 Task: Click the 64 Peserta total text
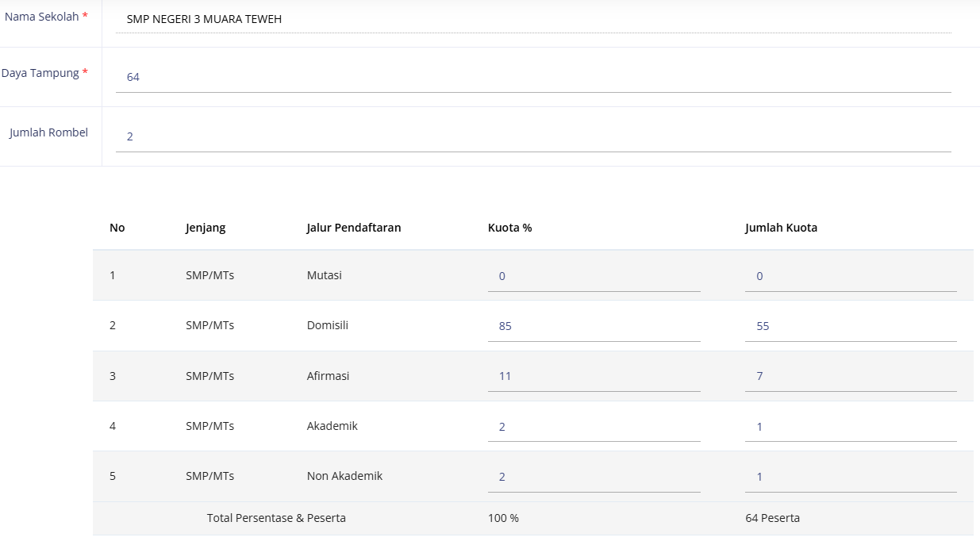point(772,518)
